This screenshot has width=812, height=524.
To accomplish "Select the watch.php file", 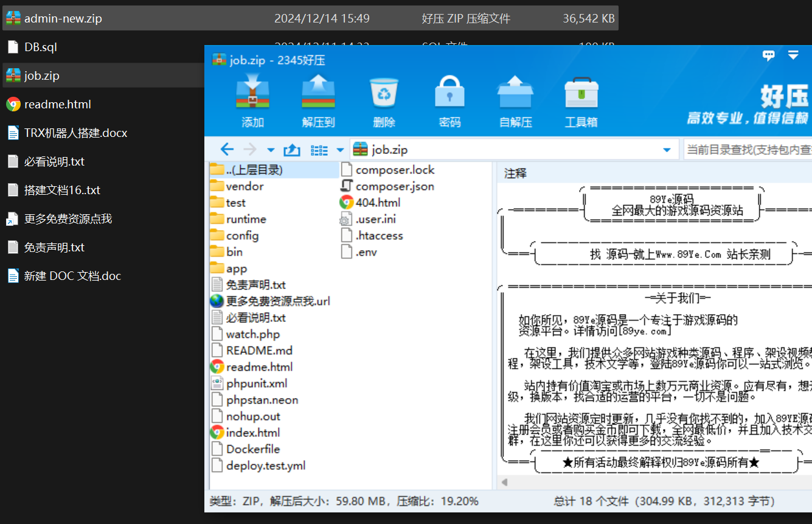I will 245,334.
